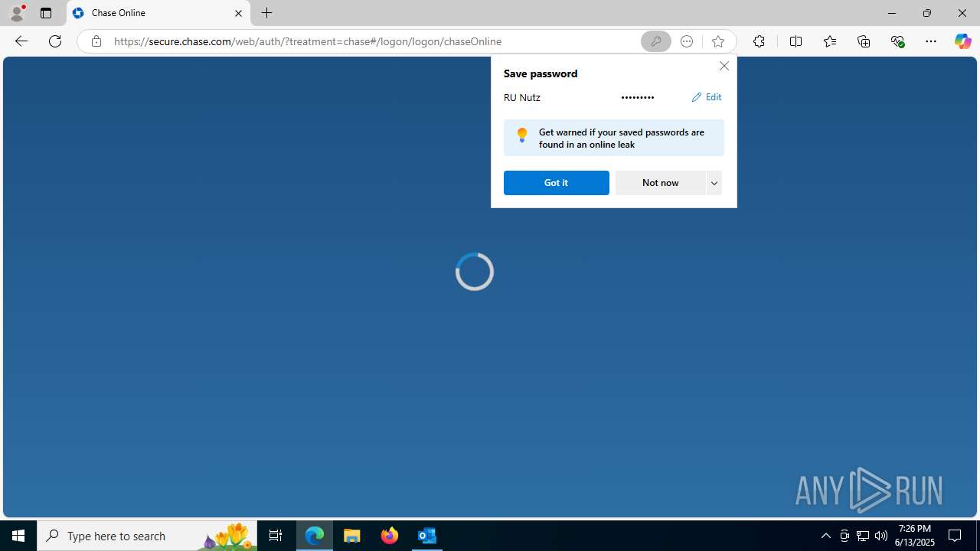
Task: Click the masked password dots
Action: [x=638, y=97]
